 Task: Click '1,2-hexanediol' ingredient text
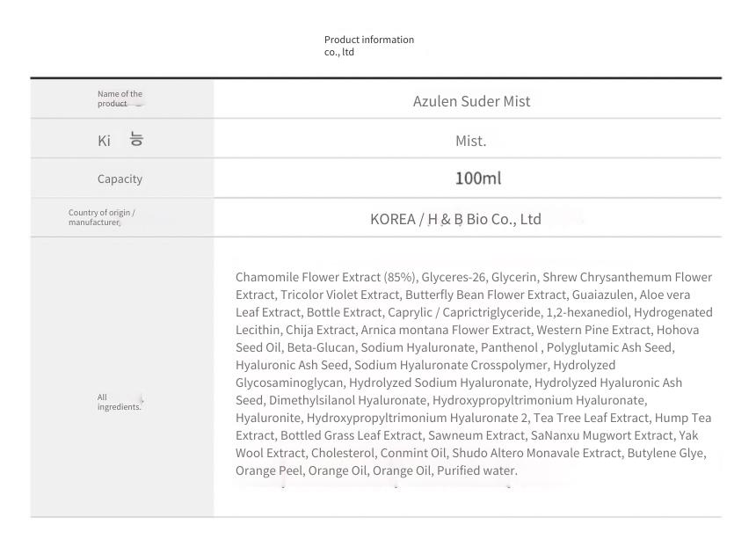coord(586,312)
